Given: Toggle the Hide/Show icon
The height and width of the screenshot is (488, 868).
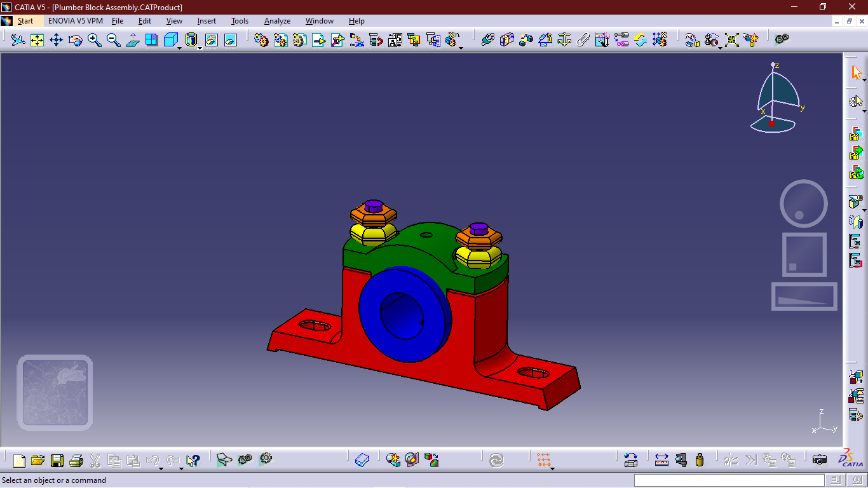Looking at the screenshot, I should (x=211, y=40).
